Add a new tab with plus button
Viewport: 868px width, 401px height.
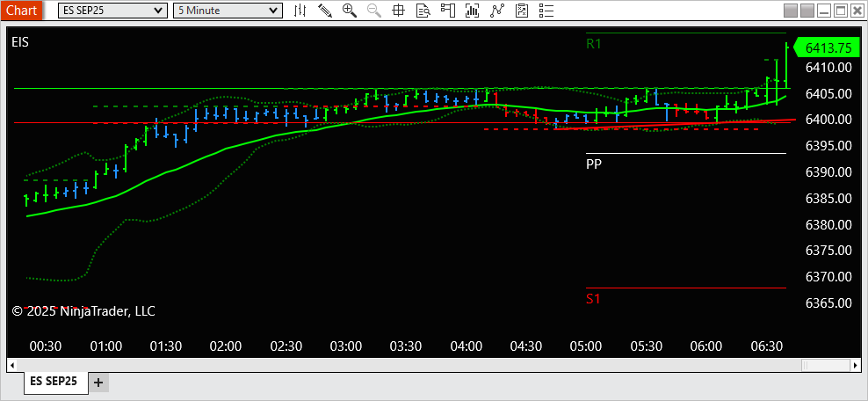coord(98,383)
